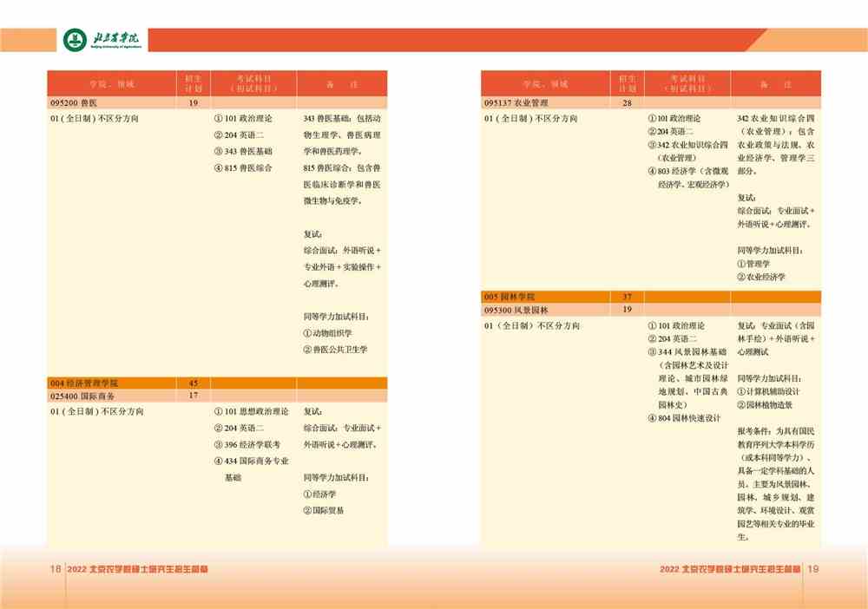868x609 pixels.
Task: Click the line '综合面试：外语听说+'
Action: pyautogui.click(x=342, y=251)
